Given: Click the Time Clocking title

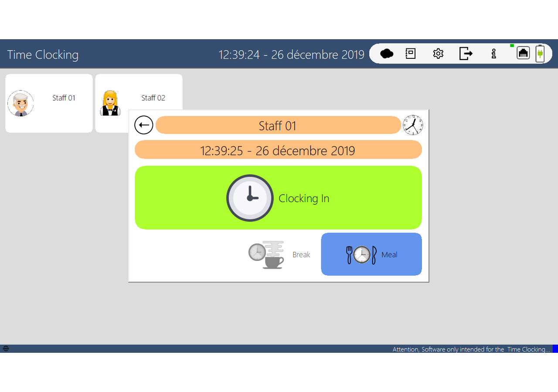Looking at the screenshot, I should (42, 54).
